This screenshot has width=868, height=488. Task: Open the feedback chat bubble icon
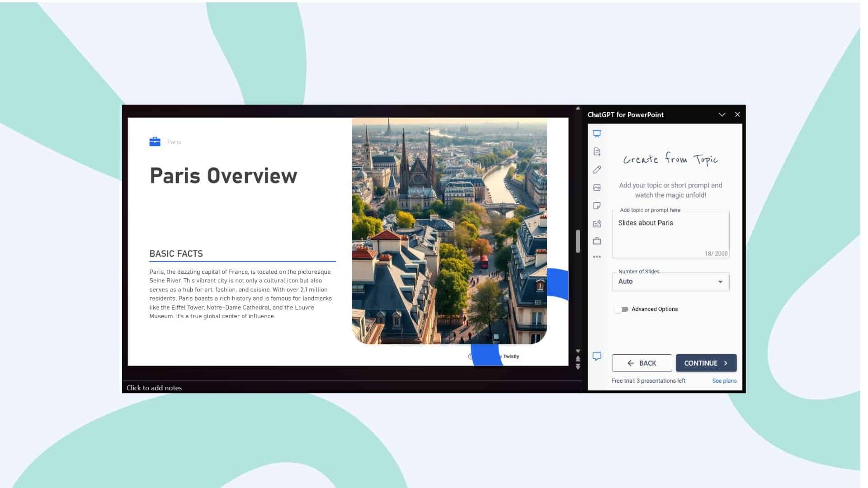pyautogui.click(x=597, y=356)
